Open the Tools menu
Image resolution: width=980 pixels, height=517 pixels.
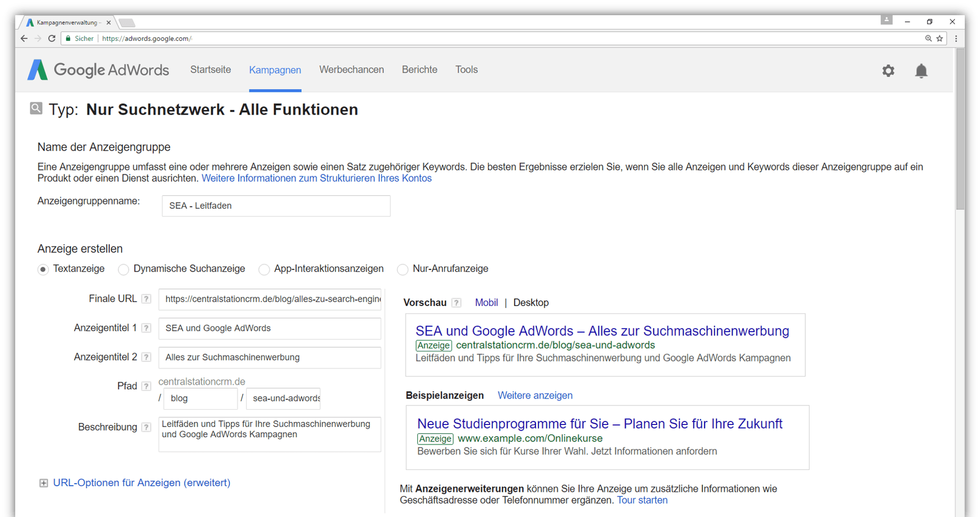[x=466, y=70]
